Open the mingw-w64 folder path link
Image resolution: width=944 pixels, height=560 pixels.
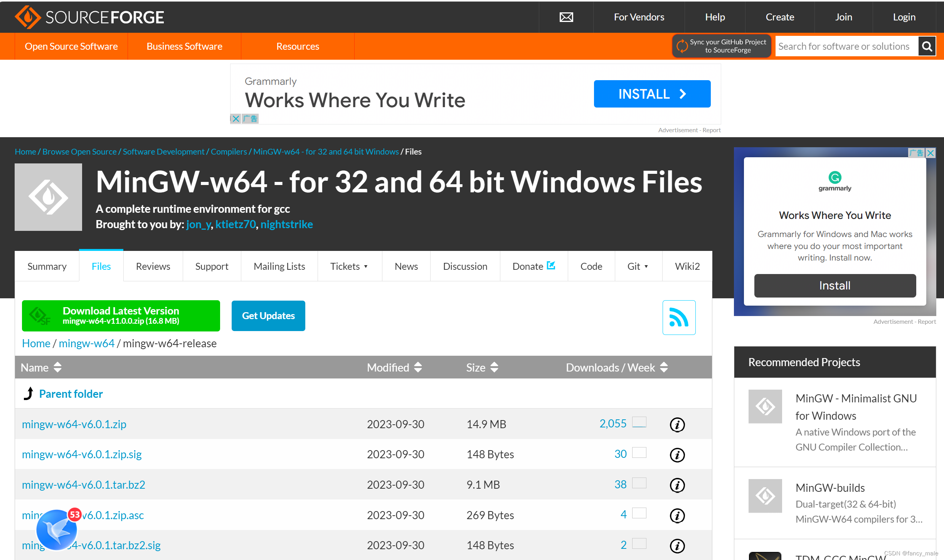point(87,343)
